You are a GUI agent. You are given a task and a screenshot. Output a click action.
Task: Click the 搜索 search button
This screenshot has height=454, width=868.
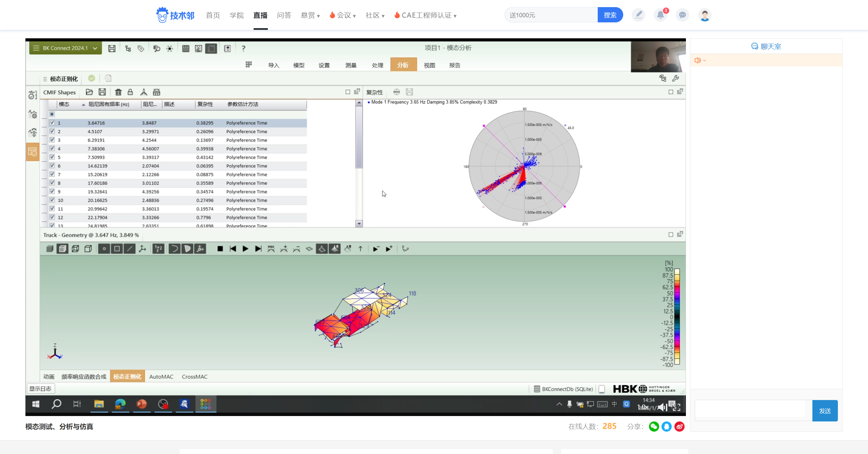coord(610,15)
